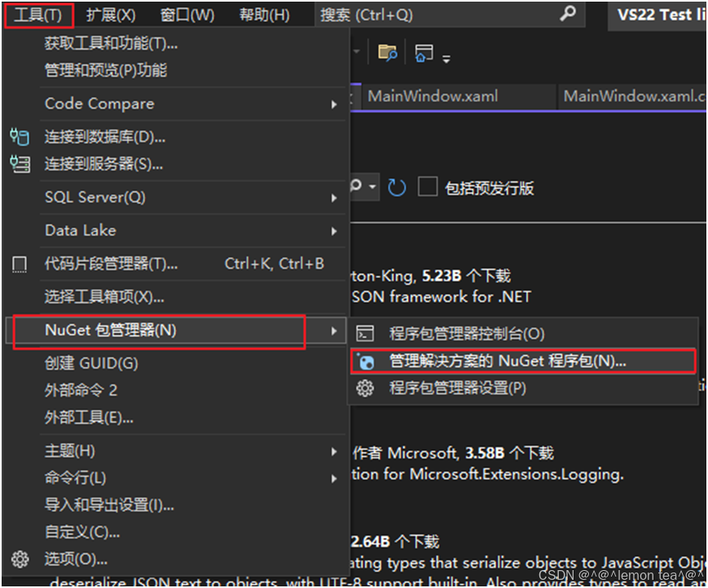The height and width of the screenshot is (588, 708).
Task: Click the VS22 Test solution title
Action: [658, 15]
